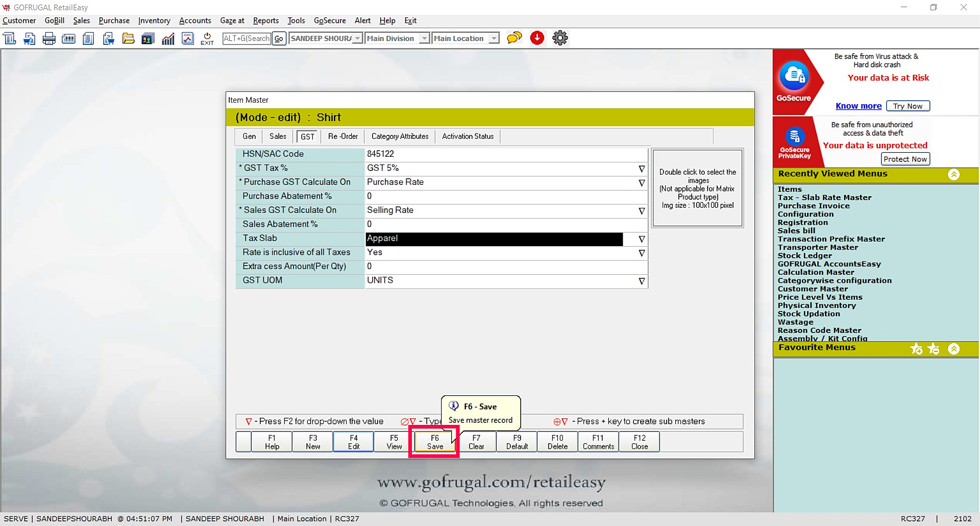Open the Main Location dropdown

(494, 38)
